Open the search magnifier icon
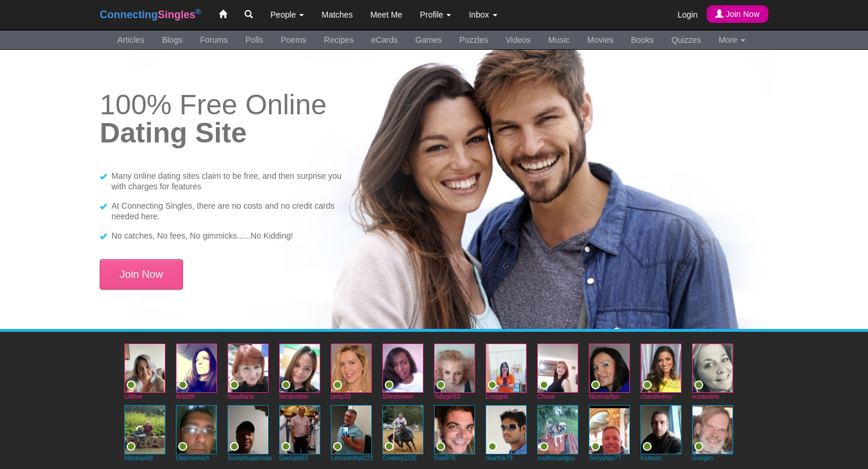Image resolution: width=868 pixels, height=469 pixels. [x=249, y=14]
